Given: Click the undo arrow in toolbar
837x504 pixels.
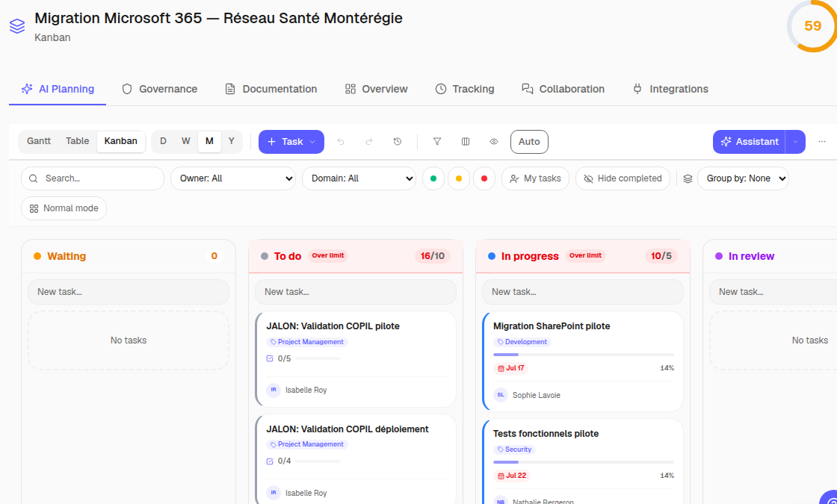Looking at the screenshot, I should [x=341, y=142].
